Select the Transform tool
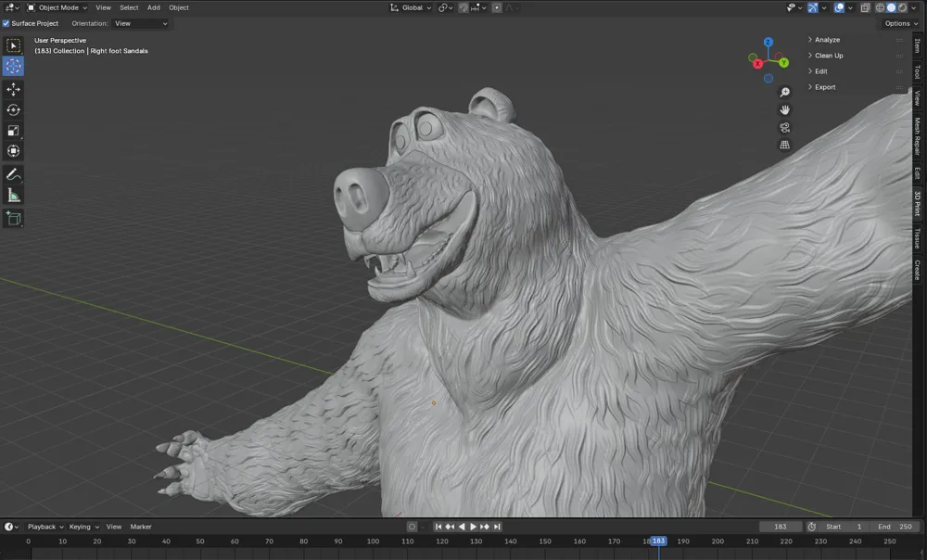Viewport: 927px width, 560px height. [x=13, y=151]
